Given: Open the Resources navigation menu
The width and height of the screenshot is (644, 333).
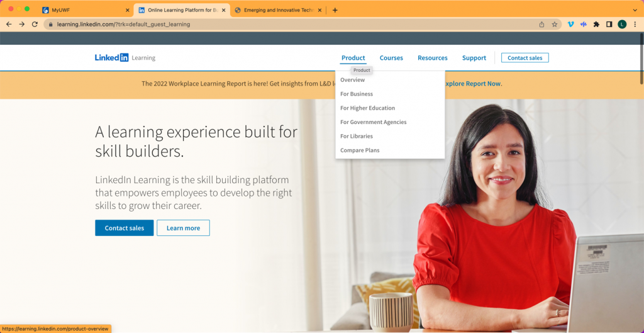Looking at the screenshot, I should click(x=433, y=58).
